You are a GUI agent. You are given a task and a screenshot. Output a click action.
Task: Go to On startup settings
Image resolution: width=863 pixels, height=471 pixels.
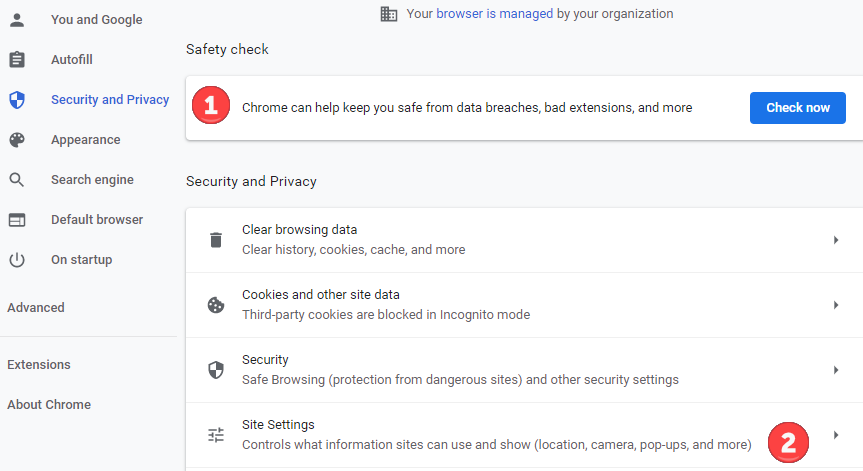click(81, 260)
